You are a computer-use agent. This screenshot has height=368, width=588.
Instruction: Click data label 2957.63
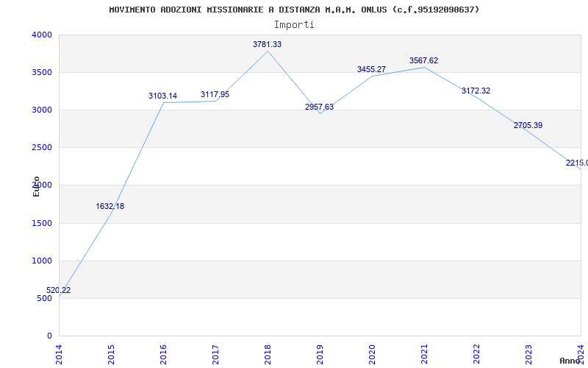pos(319,107)
